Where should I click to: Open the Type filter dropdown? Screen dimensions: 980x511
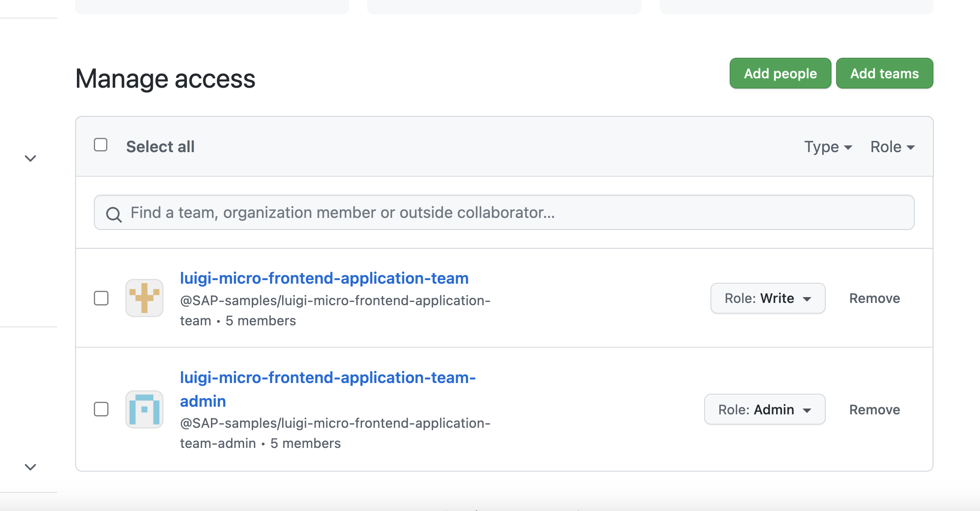(828, 147)
